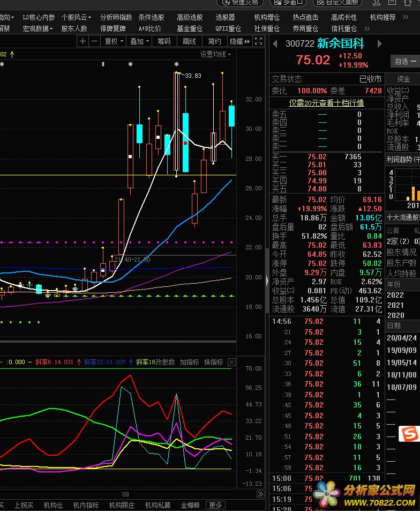Expand the 自选 watchlist dropdown
The height and width of the screenshot is (511, 420).
[406, 61]
